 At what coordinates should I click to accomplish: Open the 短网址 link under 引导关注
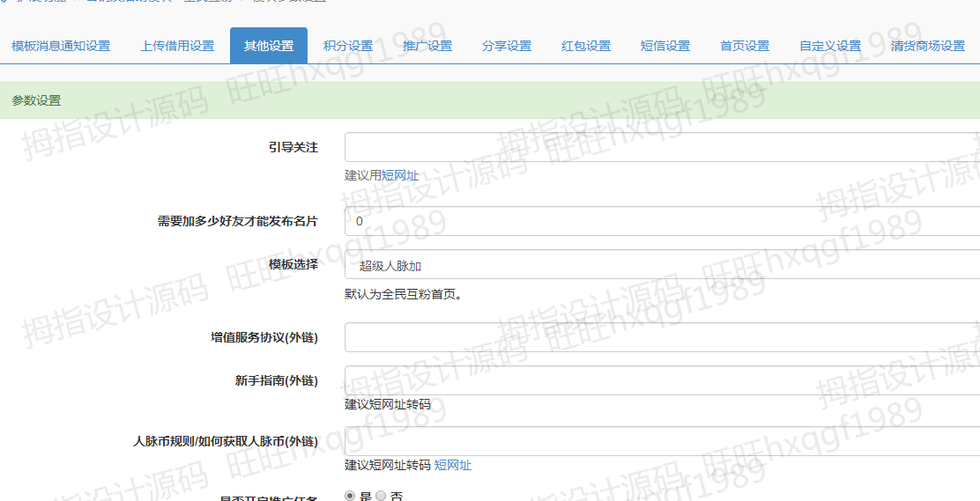[x=400, y=175]
